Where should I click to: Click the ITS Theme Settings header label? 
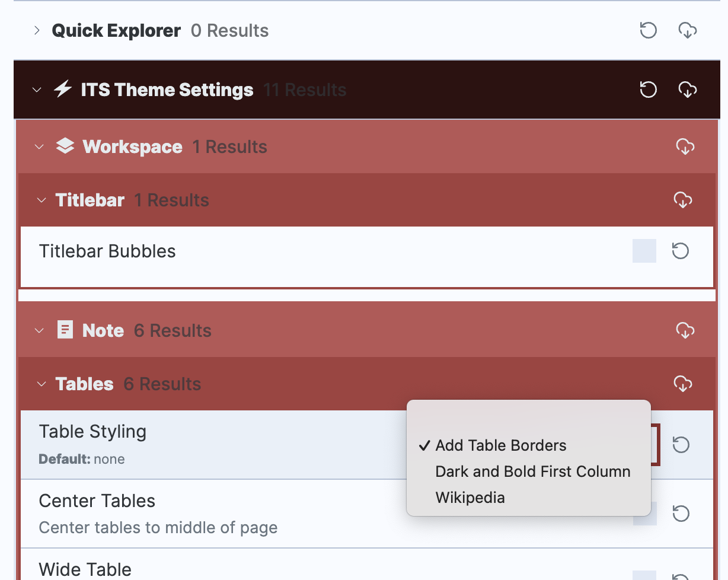pos(167,90)
